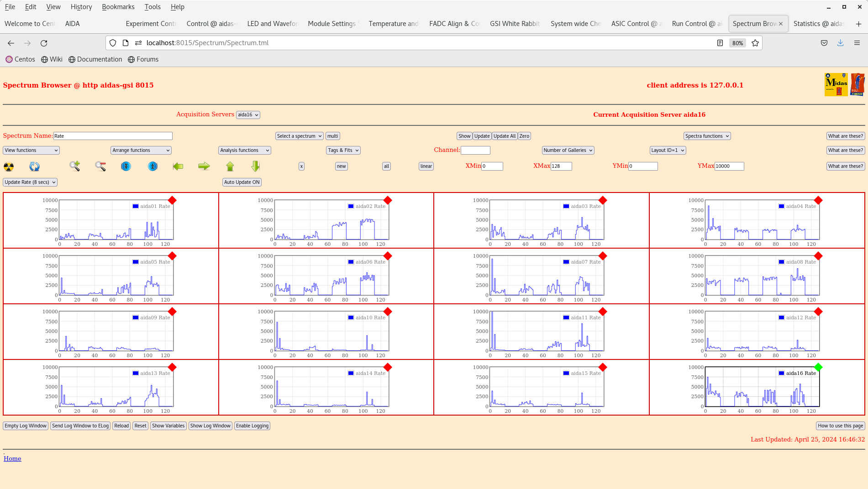The width and height of the screenshot is (868, 489).
Task: Click the blue circular refresh arrows icon
Action: click(x=35, y=166)
